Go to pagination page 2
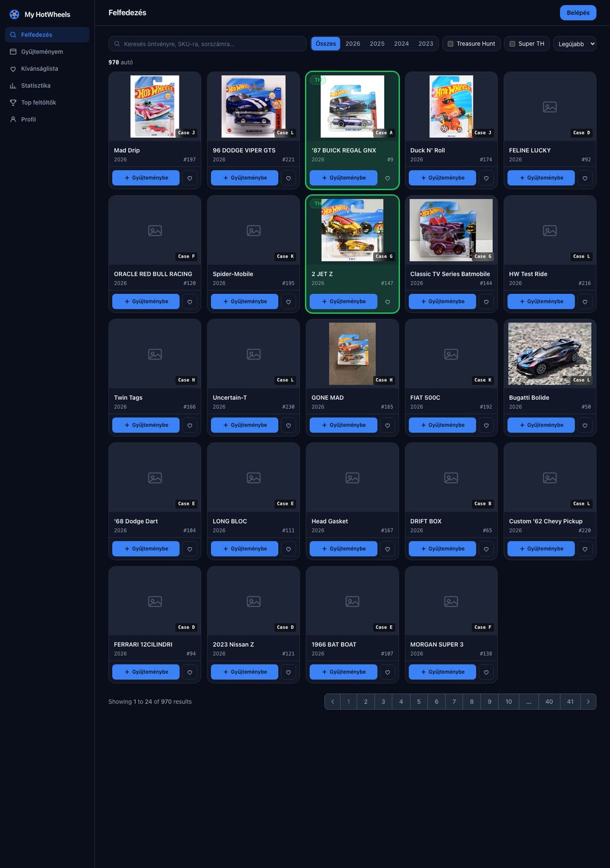610x868 pixels. coord(366,702)
